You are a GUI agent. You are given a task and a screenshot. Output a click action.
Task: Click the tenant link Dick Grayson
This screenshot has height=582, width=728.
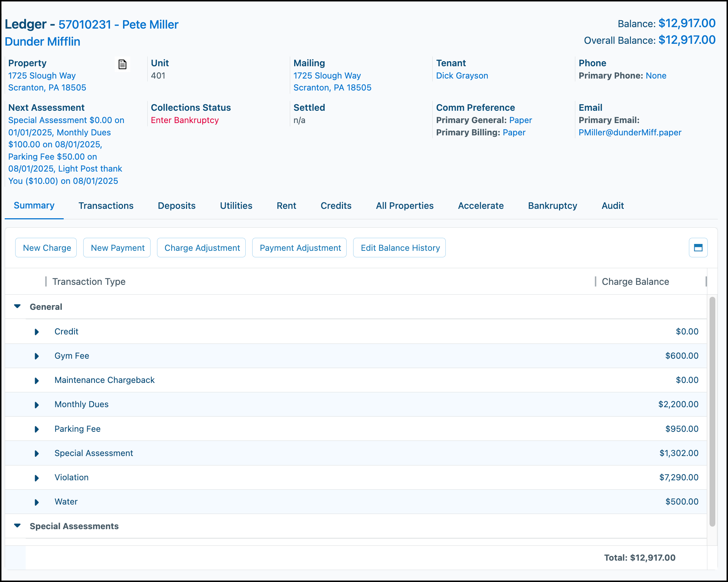click(x=462, y=76)
